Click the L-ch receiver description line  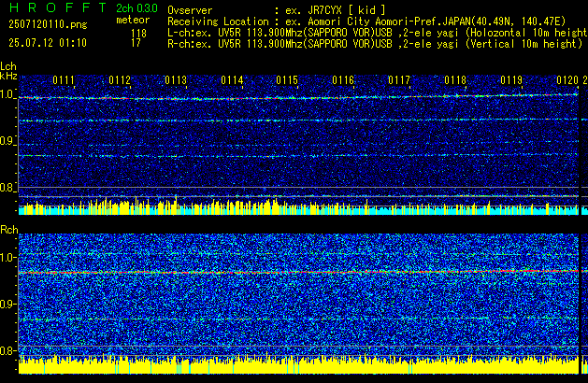coord(378,33)
